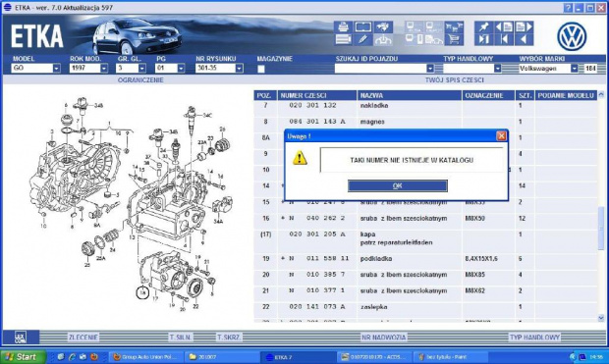The height and width of the screenshot is (364, 609).
Task: Open the MODEL dropdown
Action: pyautogui.click(x=57, y=69)
